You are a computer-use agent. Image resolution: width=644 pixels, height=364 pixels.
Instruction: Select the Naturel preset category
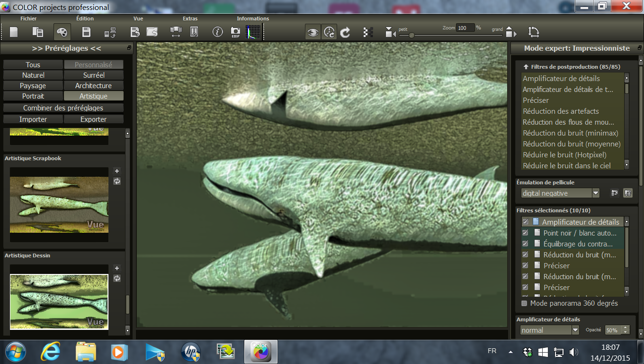[33, 75]
